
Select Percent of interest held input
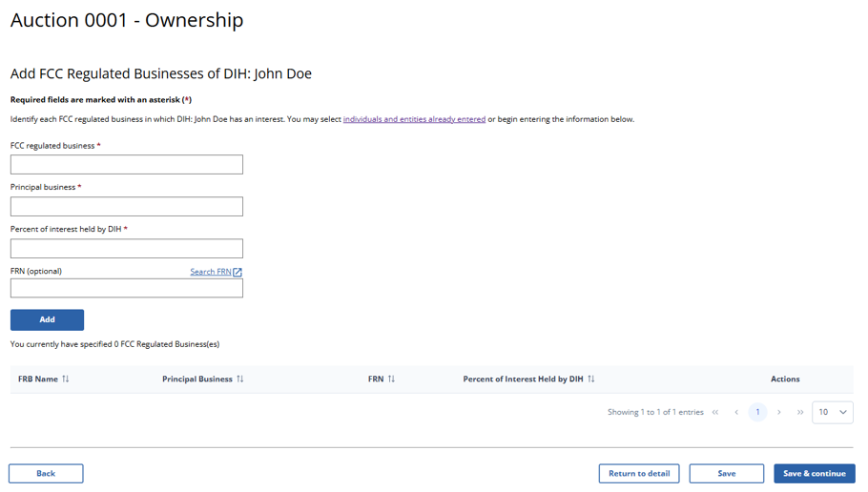coord(127,249)
